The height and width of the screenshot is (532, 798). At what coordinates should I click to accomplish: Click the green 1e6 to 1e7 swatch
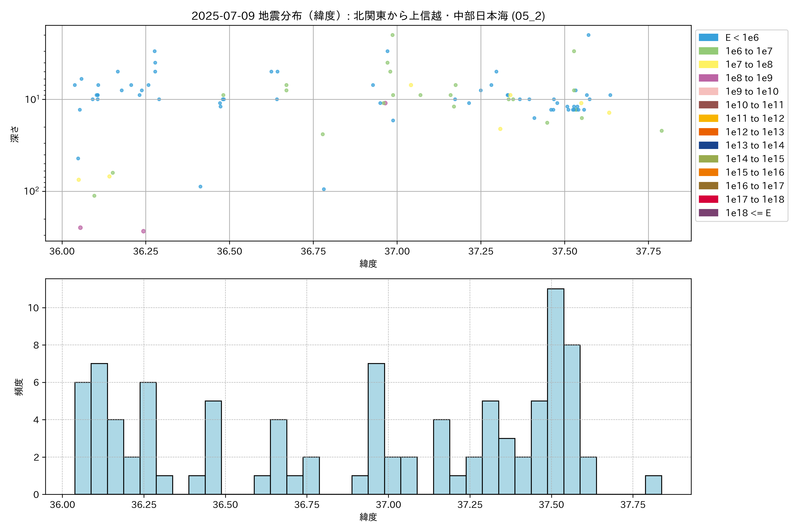[708, 51]
